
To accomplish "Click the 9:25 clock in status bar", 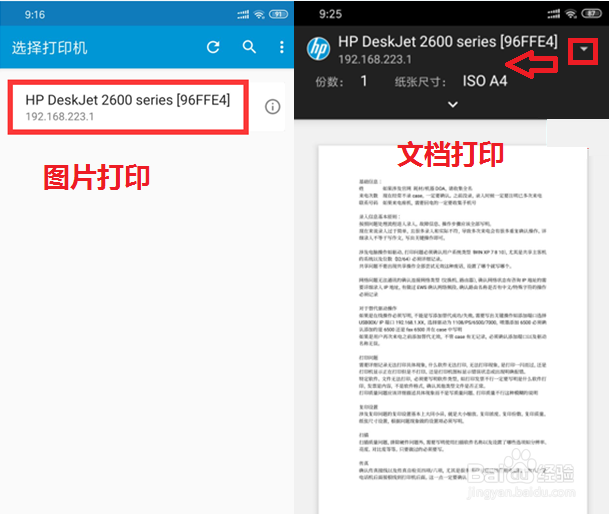I will tap(331, 14).
